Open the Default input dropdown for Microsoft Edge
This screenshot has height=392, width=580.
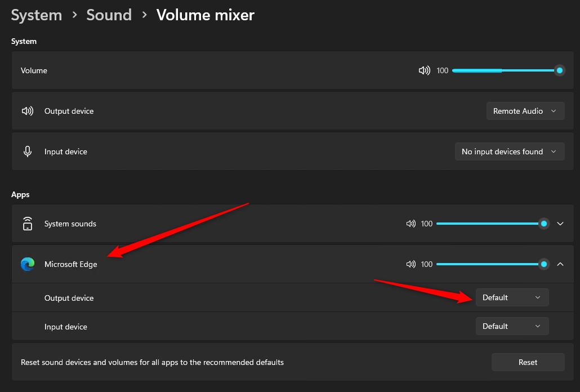(512, 326)
